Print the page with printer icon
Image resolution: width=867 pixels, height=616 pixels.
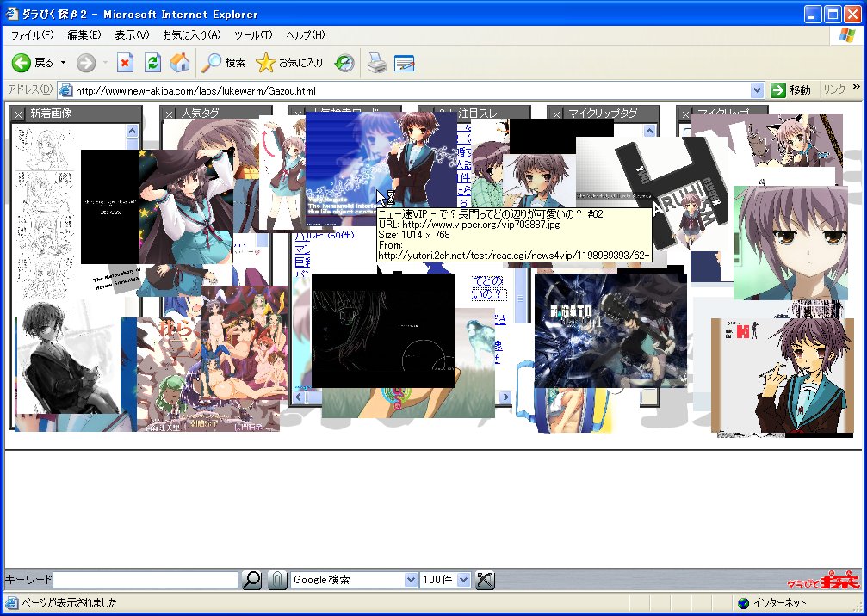point(377,63)
